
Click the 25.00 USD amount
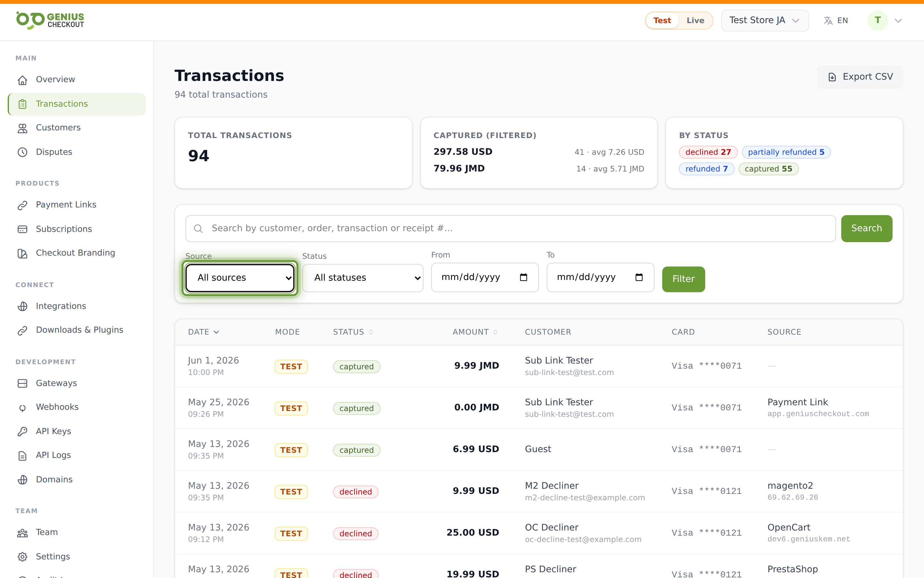pyautogui.click(x=473, y=533)
